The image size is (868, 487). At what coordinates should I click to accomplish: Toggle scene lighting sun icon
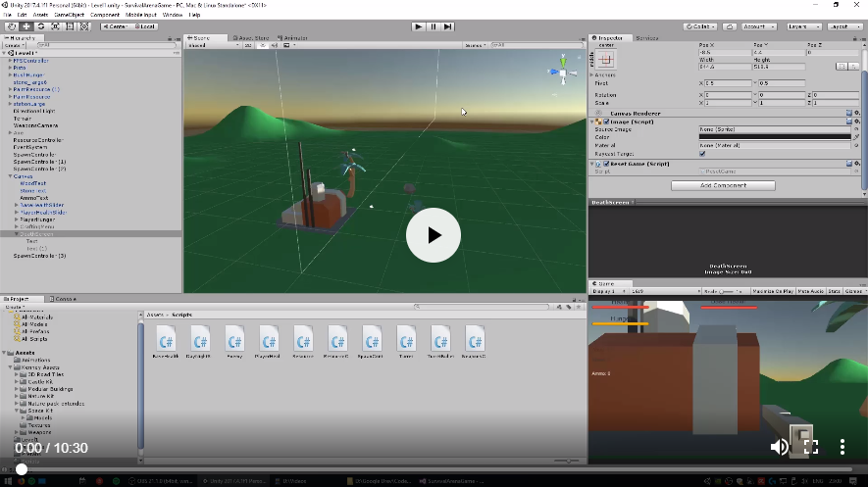[x=264, y=45]
